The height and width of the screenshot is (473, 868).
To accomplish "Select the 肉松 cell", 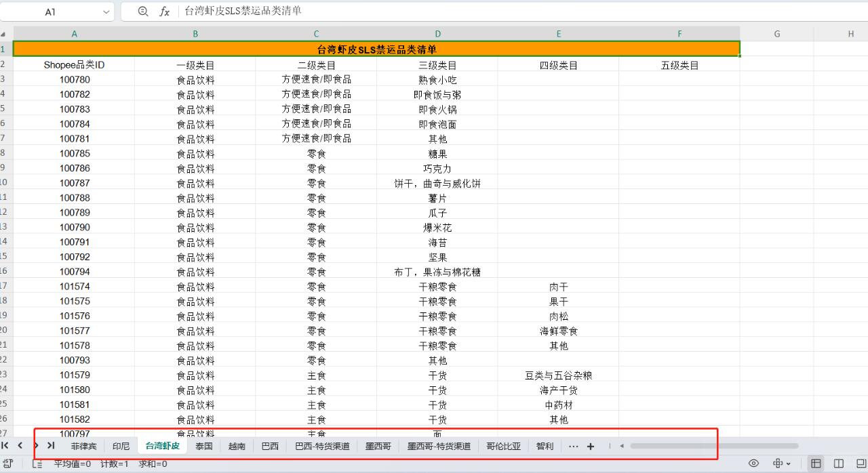I will tap(559, 316).
